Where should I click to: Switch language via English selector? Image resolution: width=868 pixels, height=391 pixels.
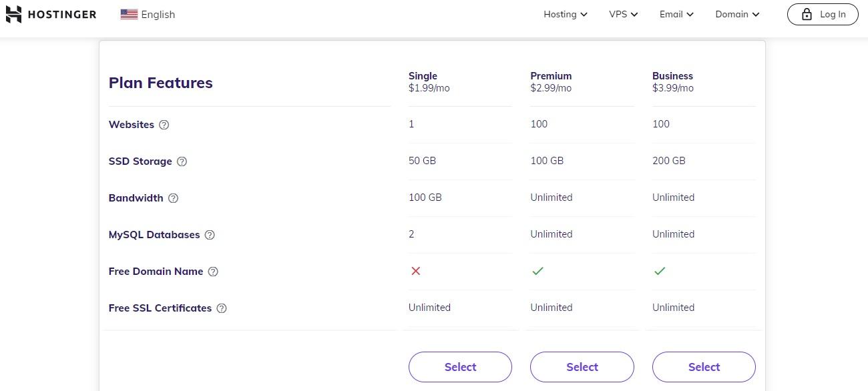pyautogui.click(x=158, y=14)
